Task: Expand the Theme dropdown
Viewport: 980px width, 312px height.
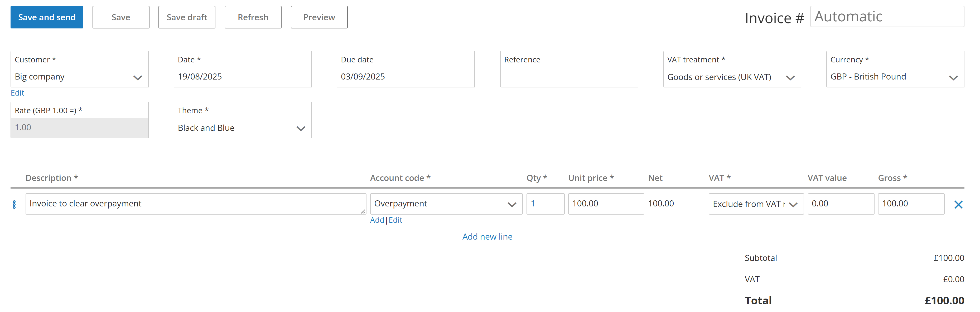Action: pyautogui.click(x=242, y=128)
